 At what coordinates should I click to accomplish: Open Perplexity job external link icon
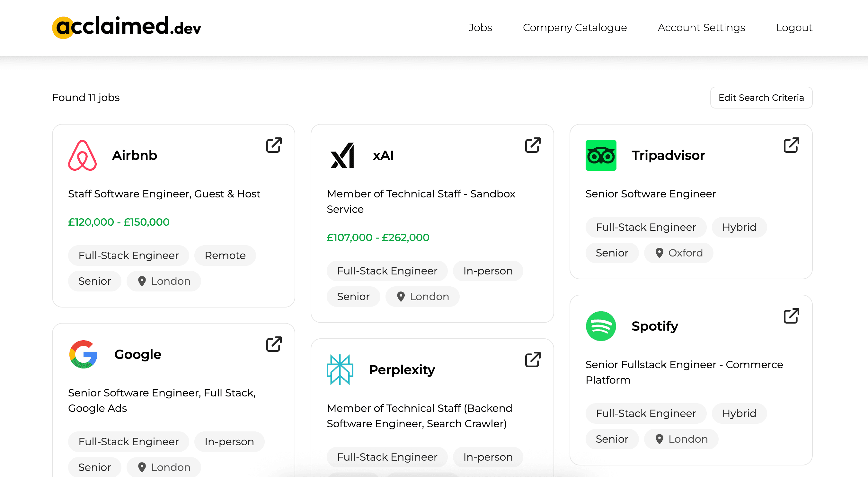coord(532,360)
